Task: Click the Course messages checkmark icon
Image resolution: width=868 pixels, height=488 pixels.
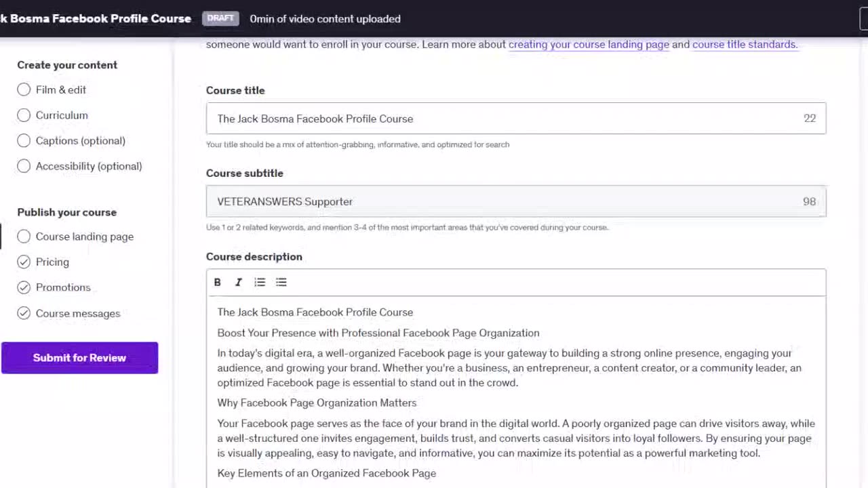Action: pos(24,313)
